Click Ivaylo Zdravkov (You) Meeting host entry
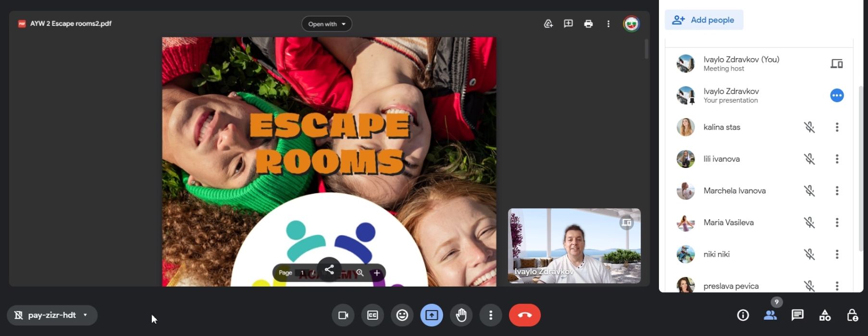Screen dimensions: 868x336 (x=759, y=63)
